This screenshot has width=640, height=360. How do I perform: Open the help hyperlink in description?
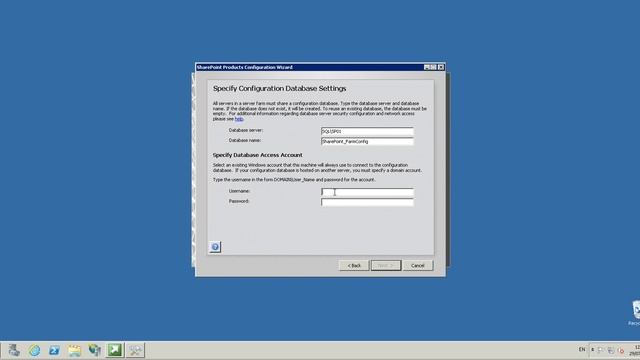(239, 119)
